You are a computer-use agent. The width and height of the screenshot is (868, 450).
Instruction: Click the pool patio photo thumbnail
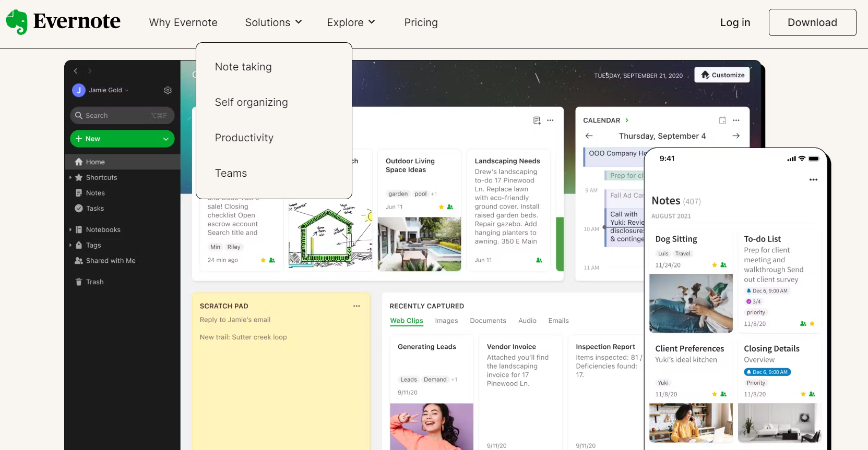[x=419, y=244]
